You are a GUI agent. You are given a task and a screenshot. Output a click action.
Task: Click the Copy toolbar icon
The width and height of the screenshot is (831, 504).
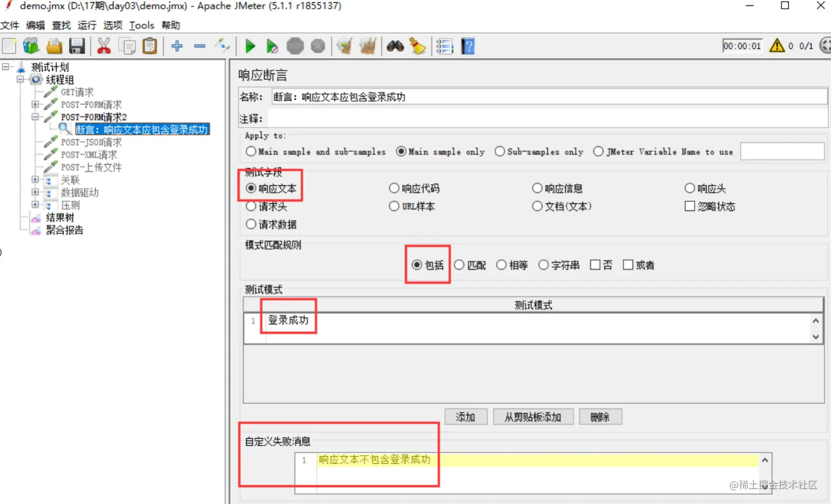(x=127, y=46)
